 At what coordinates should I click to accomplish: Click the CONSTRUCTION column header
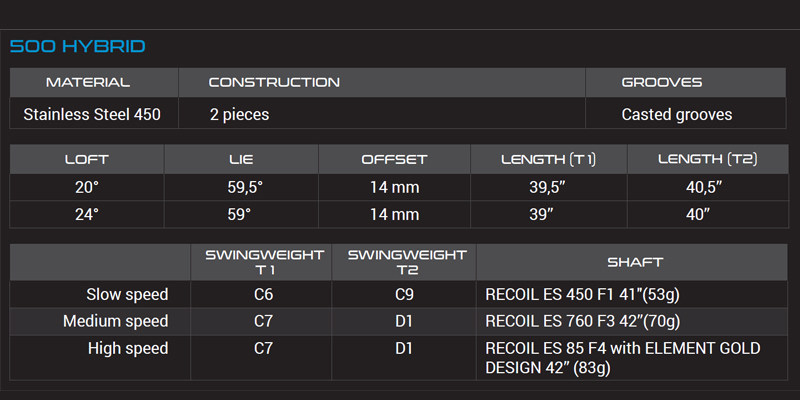click(274, 83)
